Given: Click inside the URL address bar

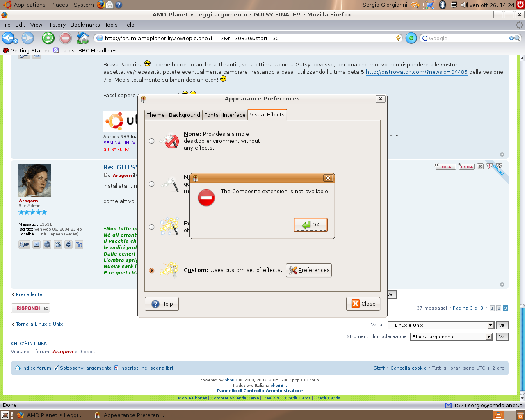Looking at the screenshot, I should point(246,38).
